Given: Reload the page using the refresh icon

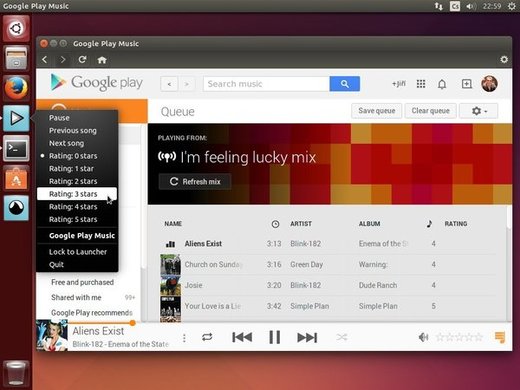Looking at the screenshot, I should click(x=82, y=60).
